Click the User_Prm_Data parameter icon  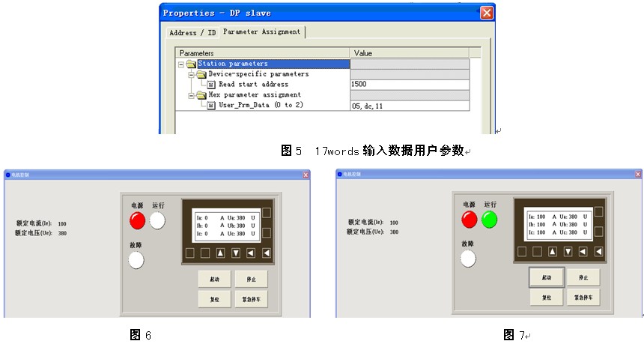(211, 106)
